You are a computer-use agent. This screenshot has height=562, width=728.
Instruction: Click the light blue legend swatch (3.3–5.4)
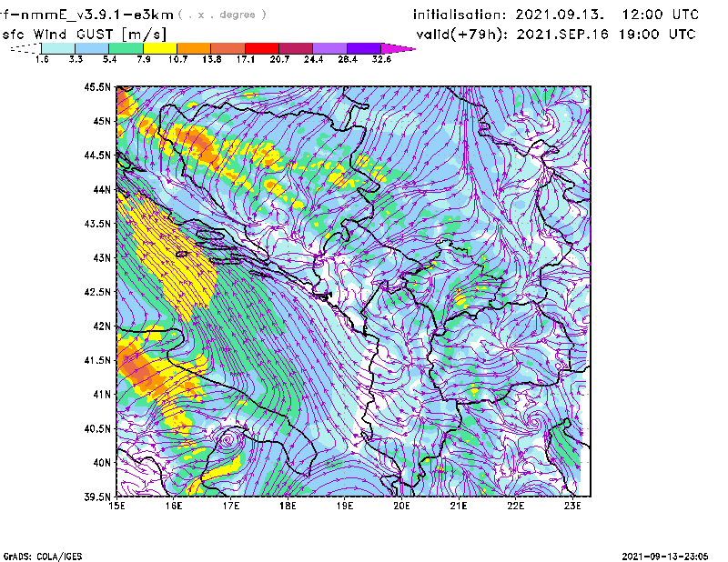(92, 48)
